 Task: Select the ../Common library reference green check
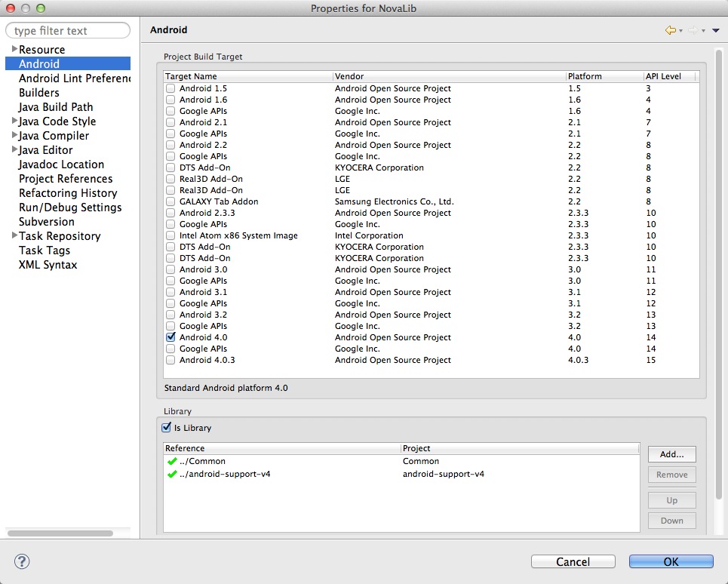pos(172,461)
